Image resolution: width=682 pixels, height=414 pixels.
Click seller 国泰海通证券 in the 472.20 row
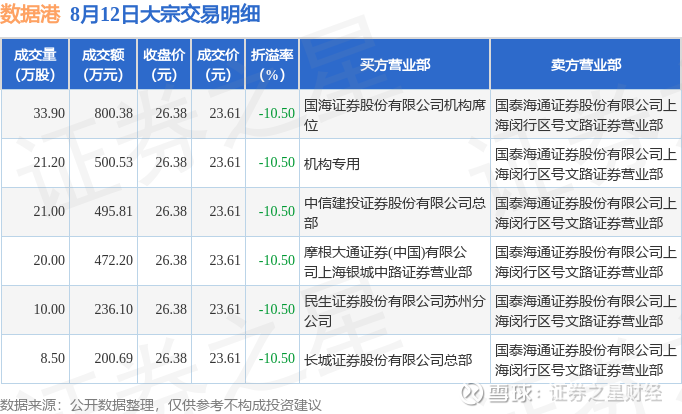coord(585,262)
